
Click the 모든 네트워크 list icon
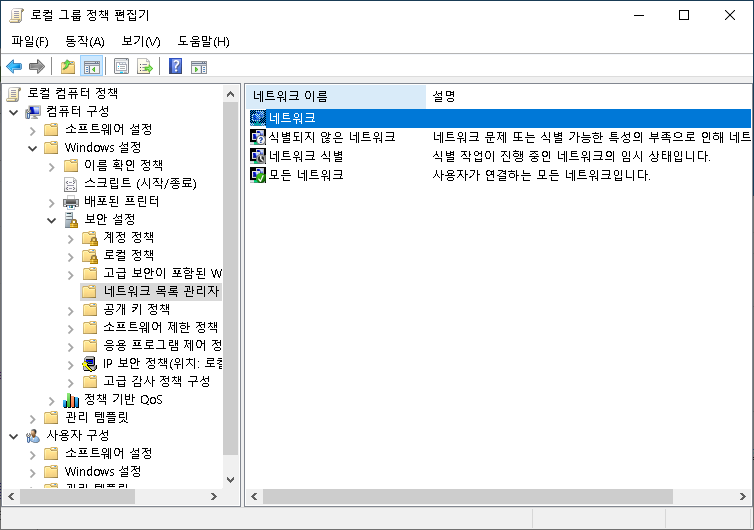(258, 175)
